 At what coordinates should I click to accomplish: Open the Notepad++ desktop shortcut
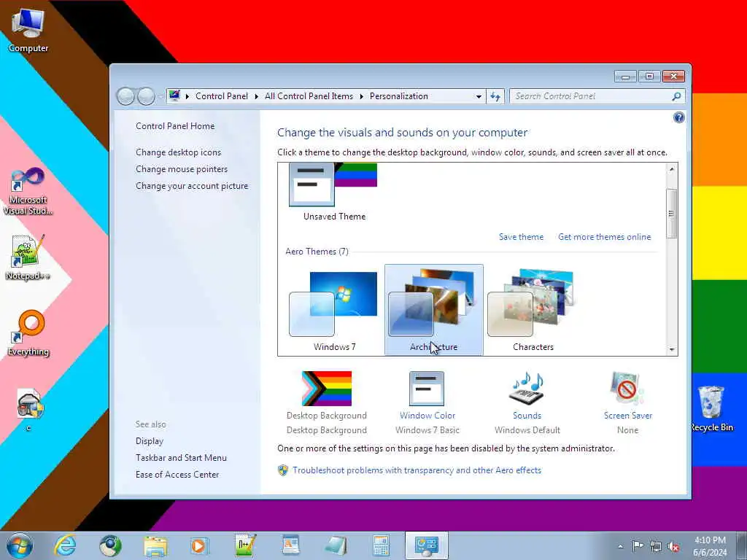(28, 257)
